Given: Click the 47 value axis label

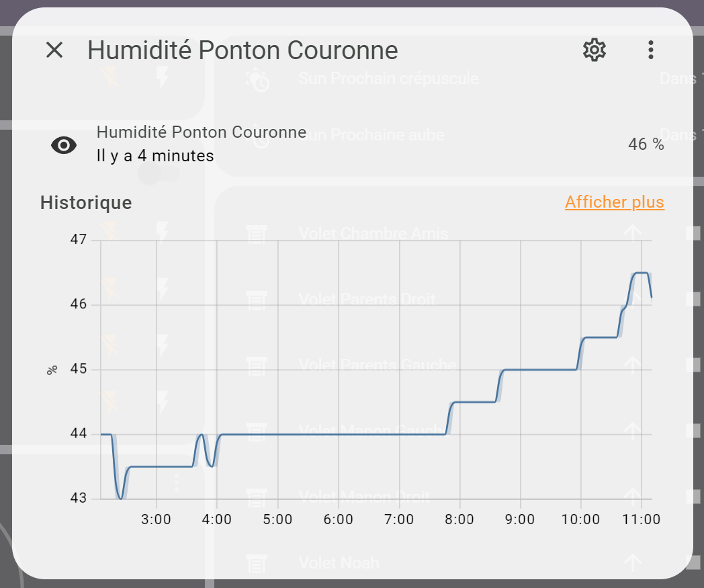Looking at the screenshot, I should click(x=78, y=239).
